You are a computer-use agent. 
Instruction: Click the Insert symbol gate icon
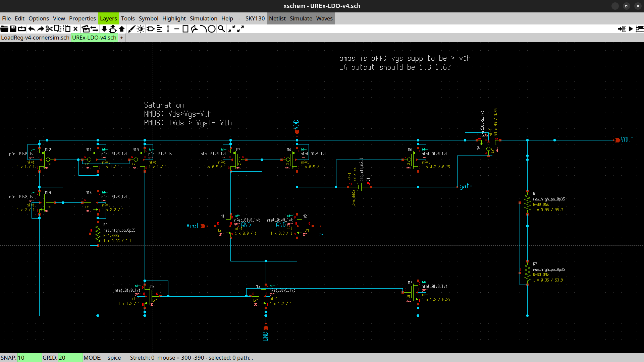(151, 29)
